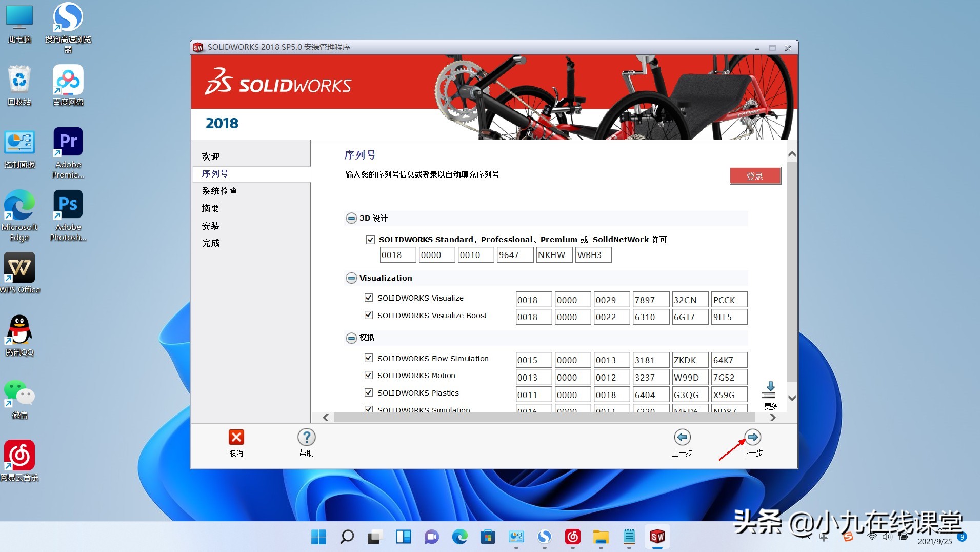Viewport: 980px width, 552px height.
Task: Open Windows Search in the taskbar
Action: pyautogui.click(x=347, y=537)
